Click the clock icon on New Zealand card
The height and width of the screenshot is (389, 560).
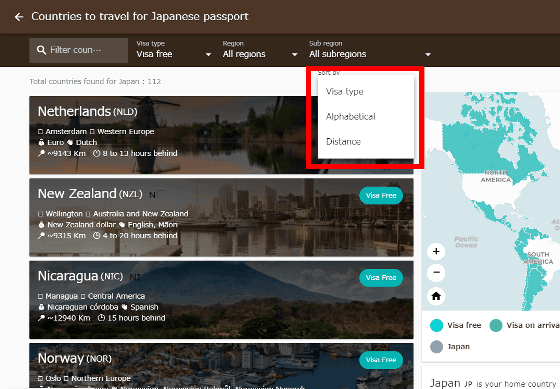[x=96, y=235]
